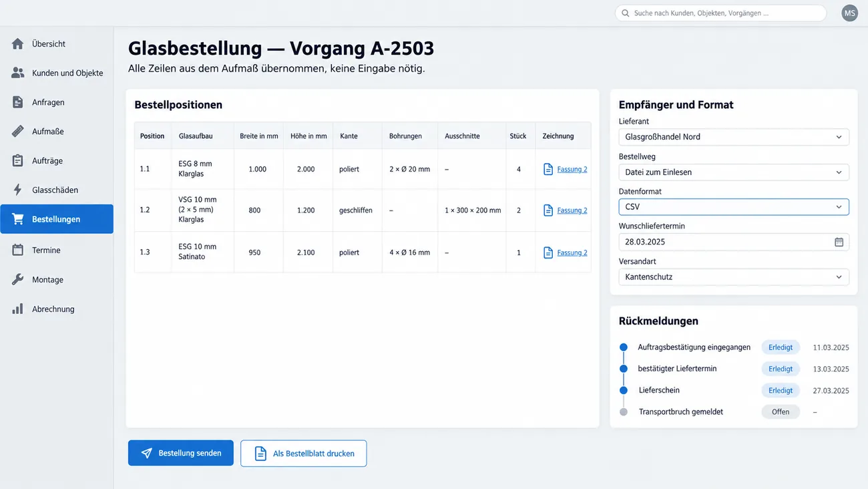Viewport: 868px width, 489px height.
Task: Open Fassung 2 link for position 1.1
Action: click(x=572, y=169)
